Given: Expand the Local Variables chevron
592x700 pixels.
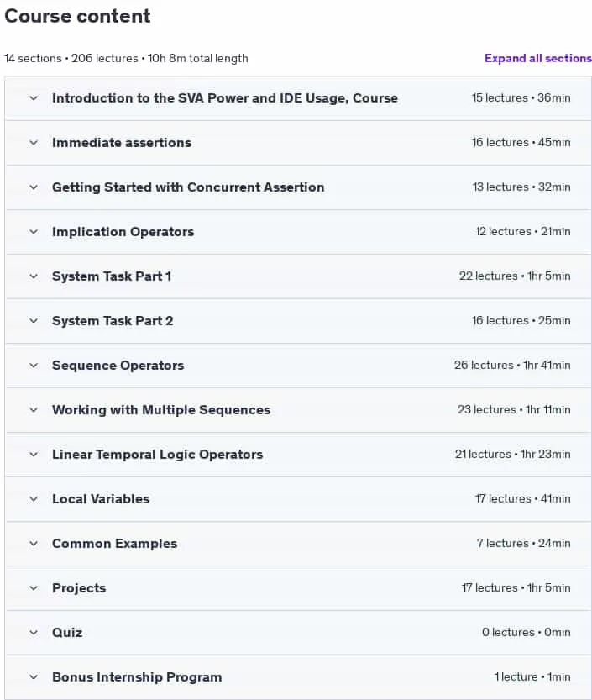Looking at the screenshot, I should (34, 499).
